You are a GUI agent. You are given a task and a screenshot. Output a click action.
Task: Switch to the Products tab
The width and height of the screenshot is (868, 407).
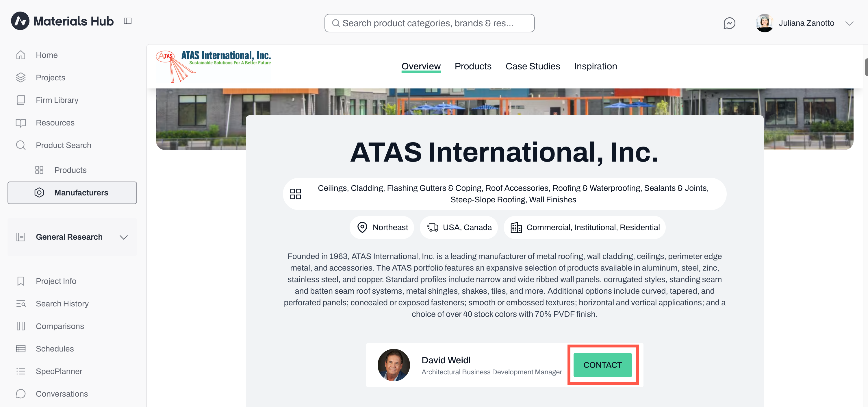[x=473, y=66]
